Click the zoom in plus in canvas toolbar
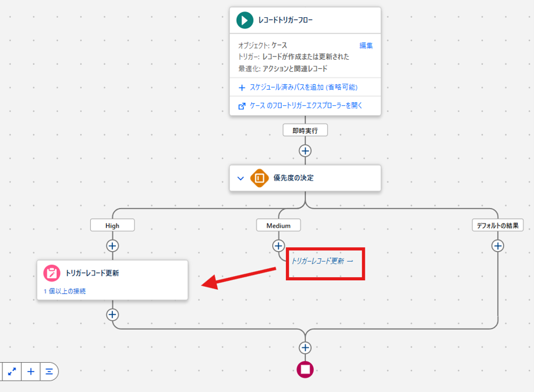 point(30,372)
